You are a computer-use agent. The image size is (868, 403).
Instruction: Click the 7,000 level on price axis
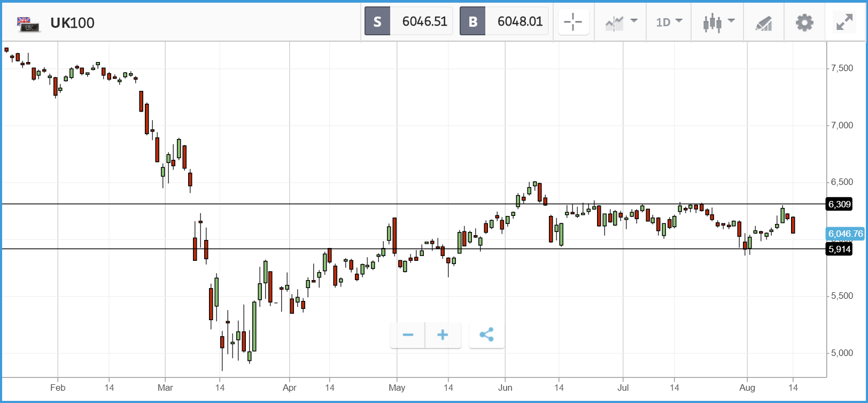click(842, 125)
